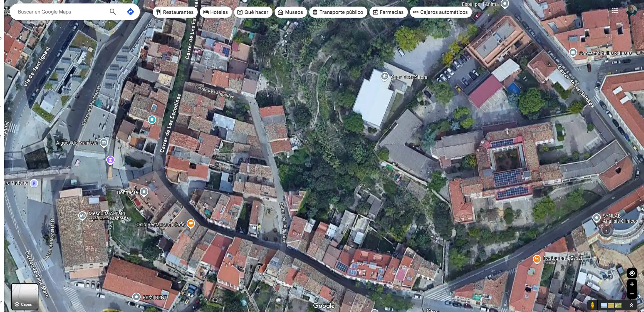Open the Google account avatar
The image size is (644, 312).
[x=631, y=10]
